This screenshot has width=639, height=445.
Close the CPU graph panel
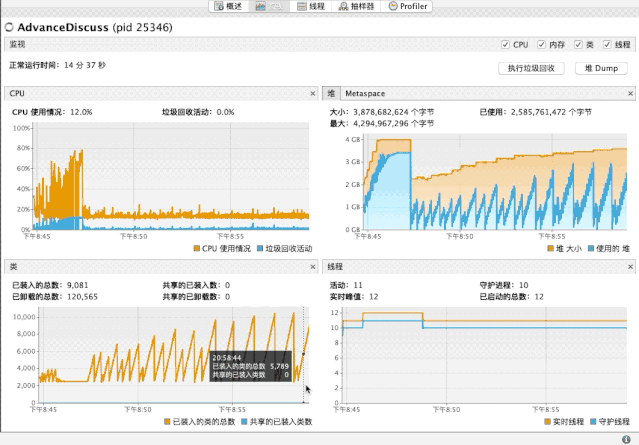click(313, 94)
